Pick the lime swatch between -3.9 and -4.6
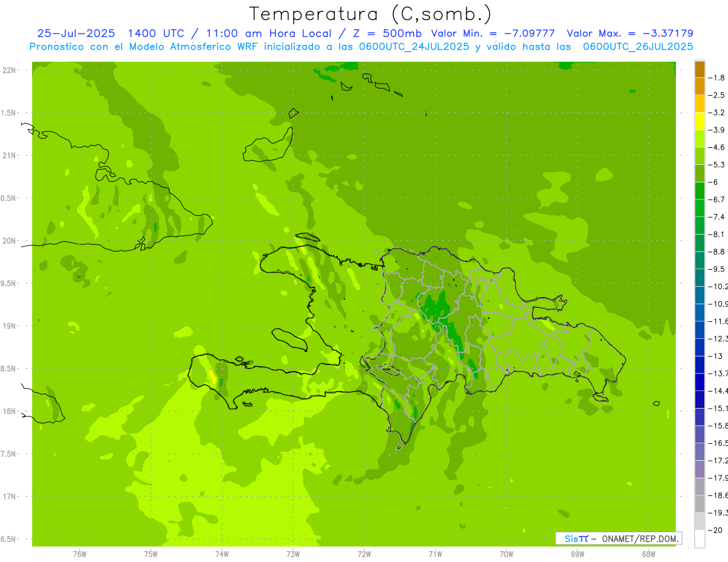The image size is (728, 562). tap(699, 138)
